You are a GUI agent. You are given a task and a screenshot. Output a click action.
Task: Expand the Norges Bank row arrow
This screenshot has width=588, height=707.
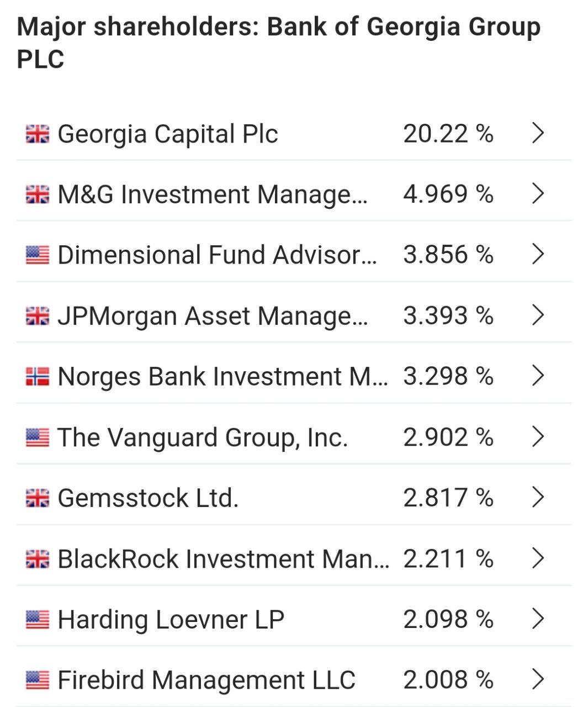tap(538, 376)
